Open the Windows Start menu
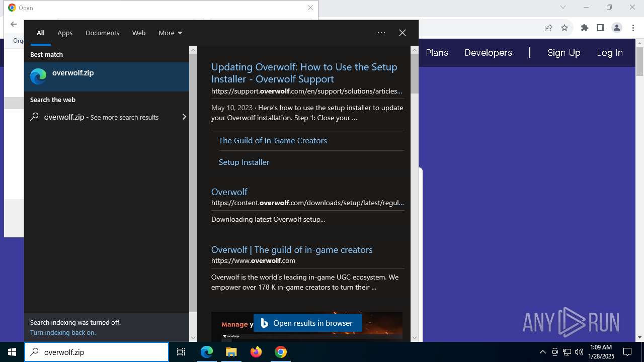Screen dimensions: 644x362 point(12,352)
